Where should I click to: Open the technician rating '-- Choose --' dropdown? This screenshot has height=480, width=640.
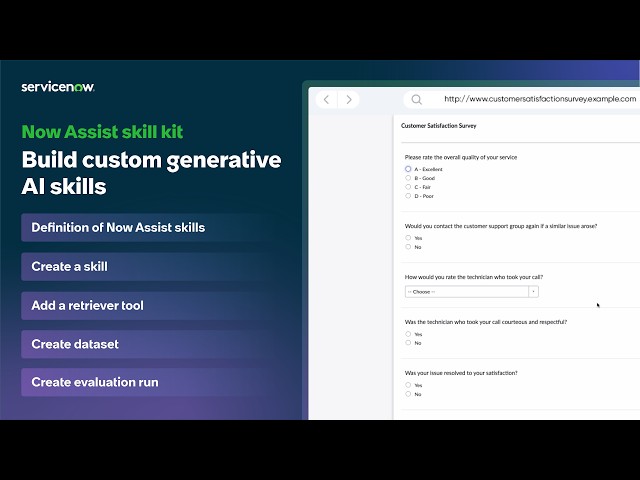pos(471,291)
